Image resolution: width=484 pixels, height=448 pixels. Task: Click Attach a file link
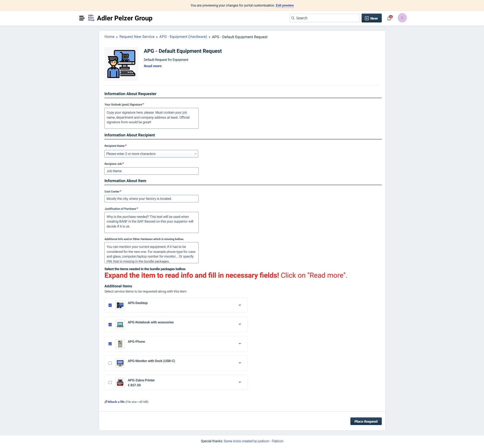pos(116,402)
